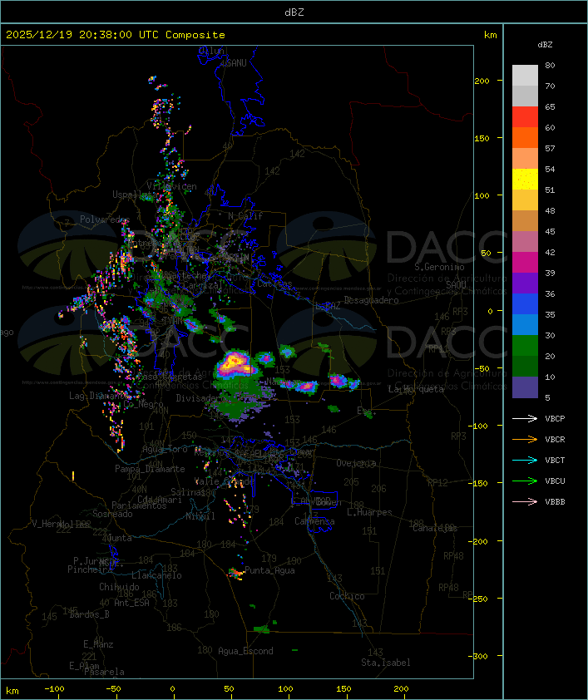Select the slate 5-10 dBZ legend swatch
Image resolution: width=588 pixels, height=700 pixels.
coord(525,387)
